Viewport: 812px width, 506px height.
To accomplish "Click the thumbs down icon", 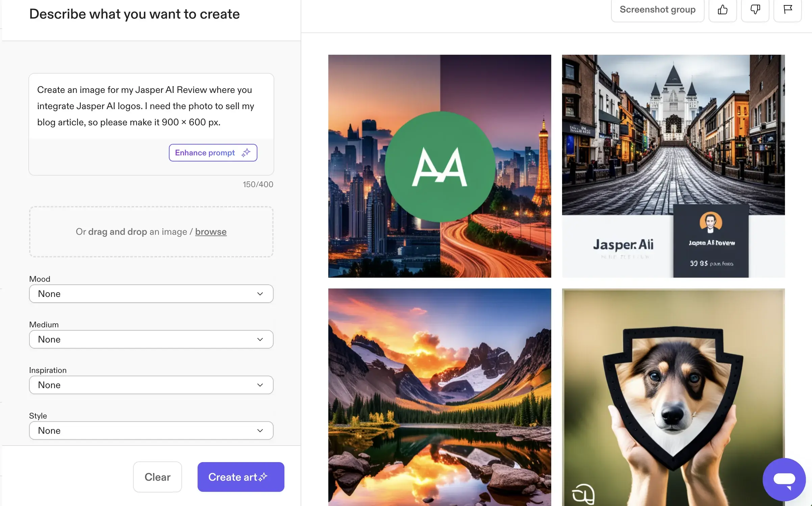I will coord(756,9).
